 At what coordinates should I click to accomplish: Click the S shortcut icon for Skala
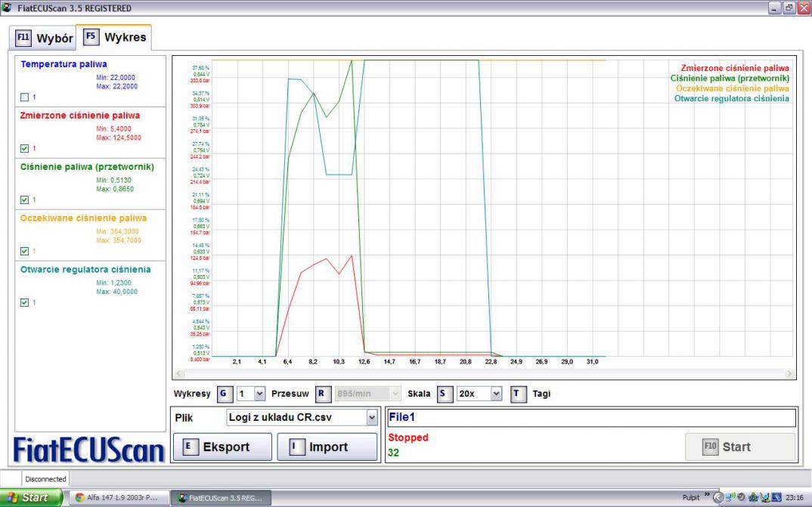[443, 393]
